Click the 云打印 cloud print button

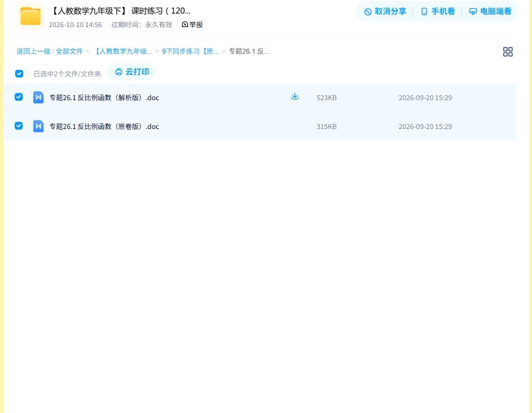click(131, 72)
